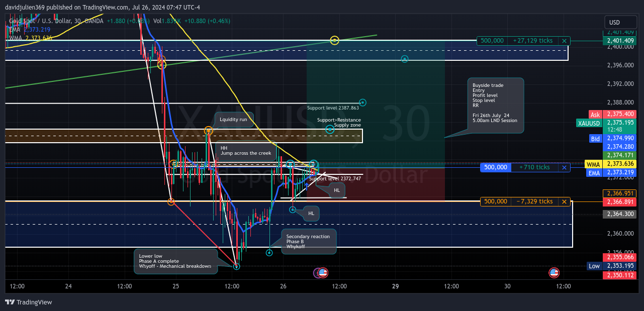Click the WMA indicator legend 2,373.636
644x311 pixels.
pyautogui.click(x=31, y=38)
